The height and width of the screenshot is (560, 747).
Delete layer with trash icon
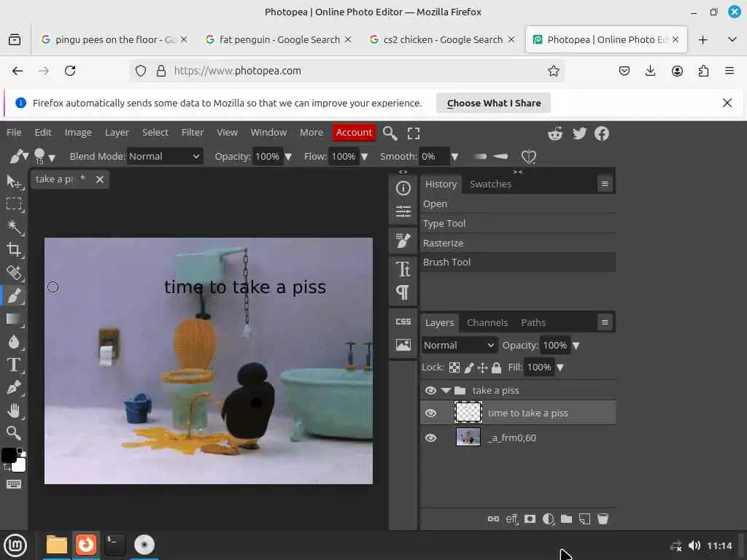point(603,518)
